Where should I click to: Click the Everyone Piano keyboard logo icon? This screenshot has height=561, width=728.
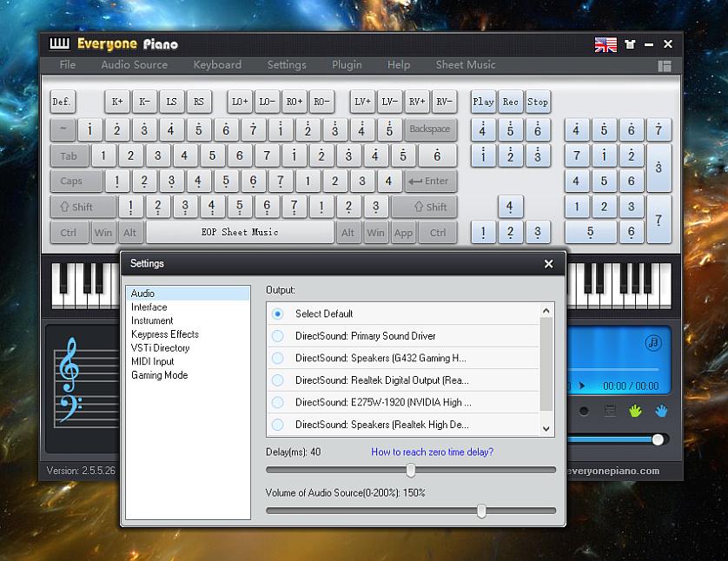point(59,44)
